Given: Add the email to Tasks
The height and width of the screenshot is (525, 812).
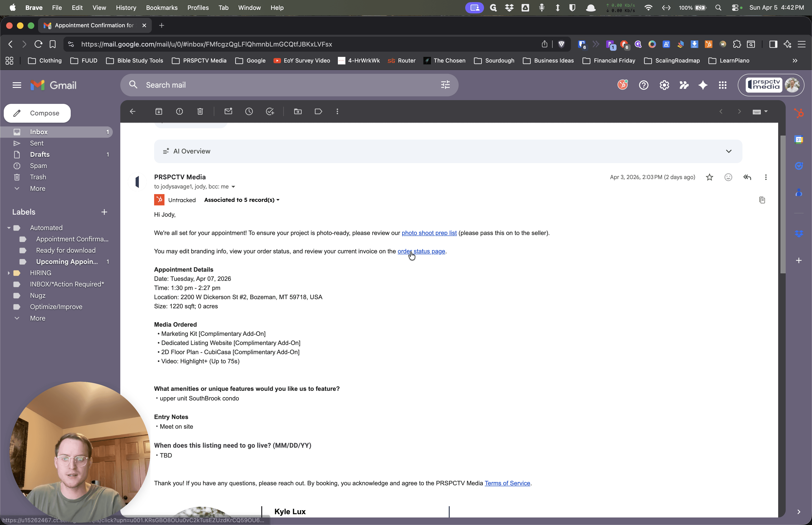Looking at the screenshot, I should coord(270,111).
